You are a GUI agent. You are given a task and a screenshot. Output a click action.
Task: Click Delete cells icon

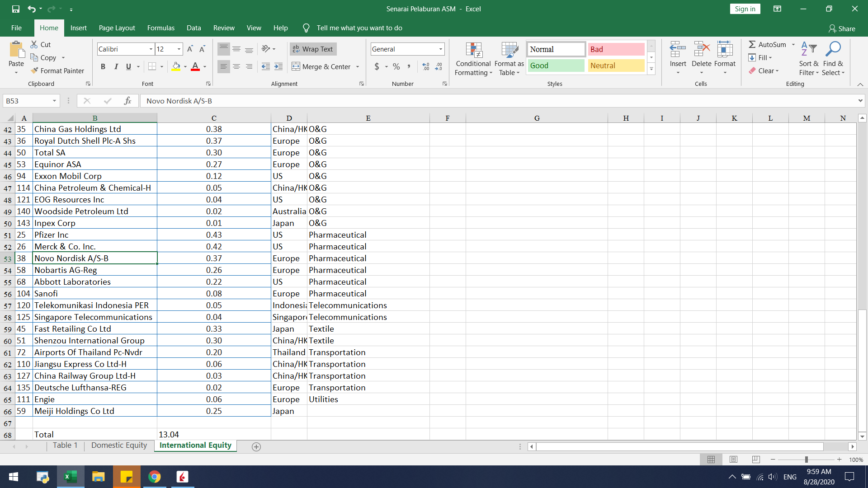pos(702,50)
